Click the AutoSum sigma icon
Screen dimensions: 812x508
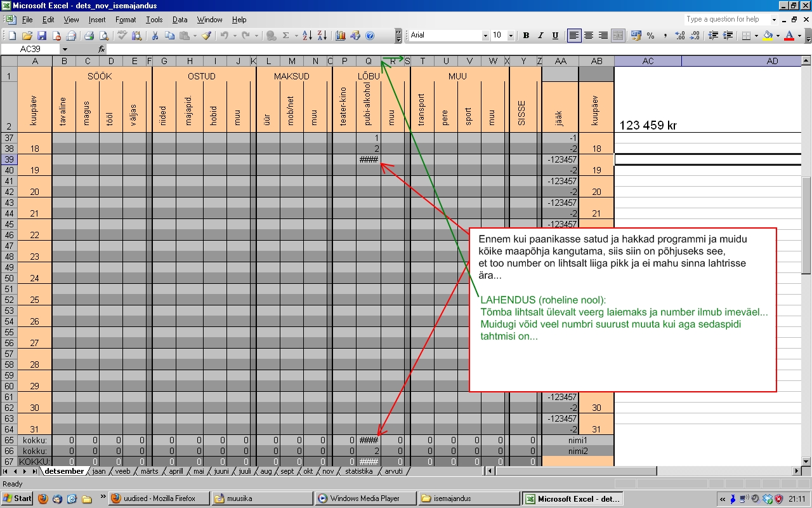pyautogui.click(x=286, y=36)
